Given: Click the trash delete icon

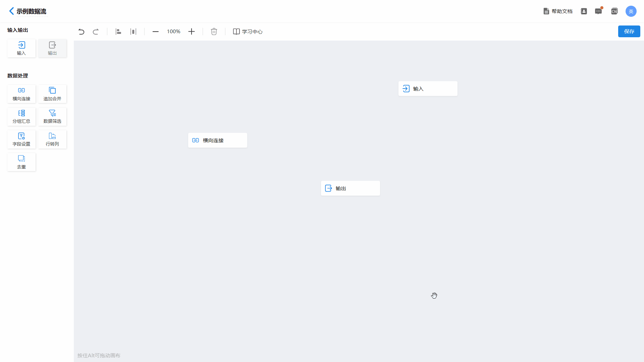Looking at the screenshot, I should click(214, 32).
